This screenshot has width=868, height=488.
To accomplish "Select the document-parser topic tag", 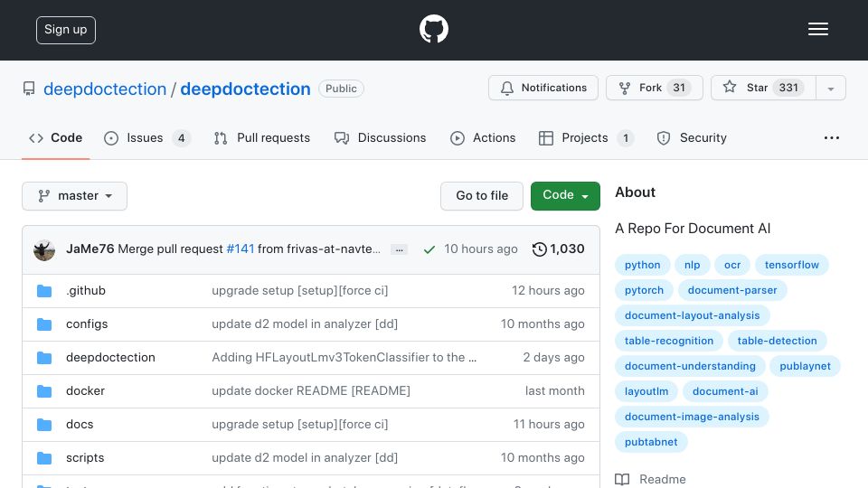I will tap(732, 290).
